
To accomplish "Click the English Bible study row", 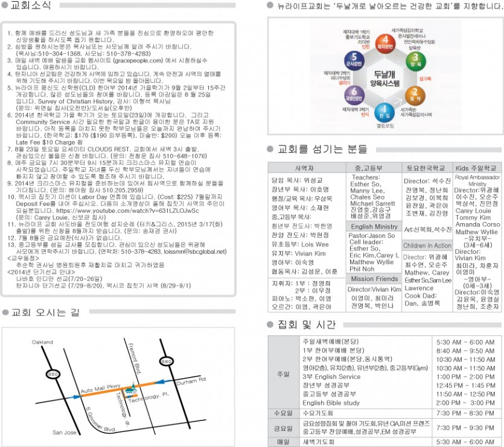I will [331, 402].
